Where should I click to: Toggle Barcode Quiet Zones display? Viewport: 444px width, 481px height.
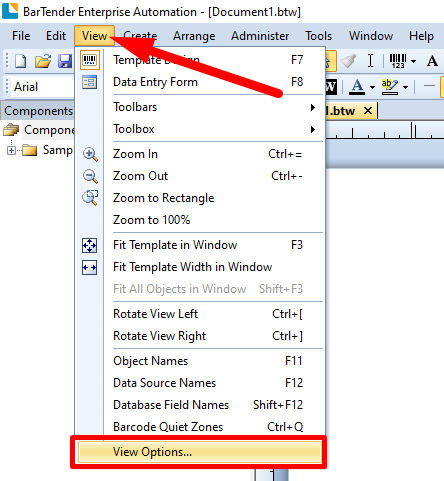click(x=208, y=427)
